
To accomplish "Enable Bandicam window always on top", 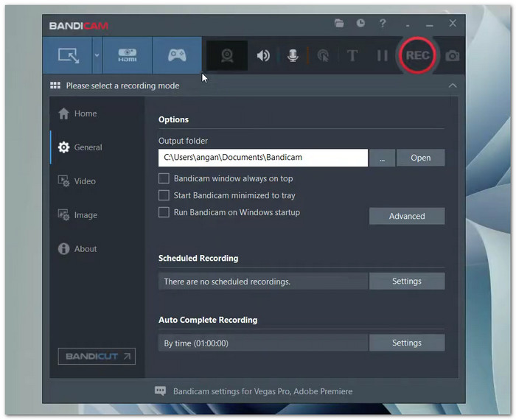I will tap(164, 178).
